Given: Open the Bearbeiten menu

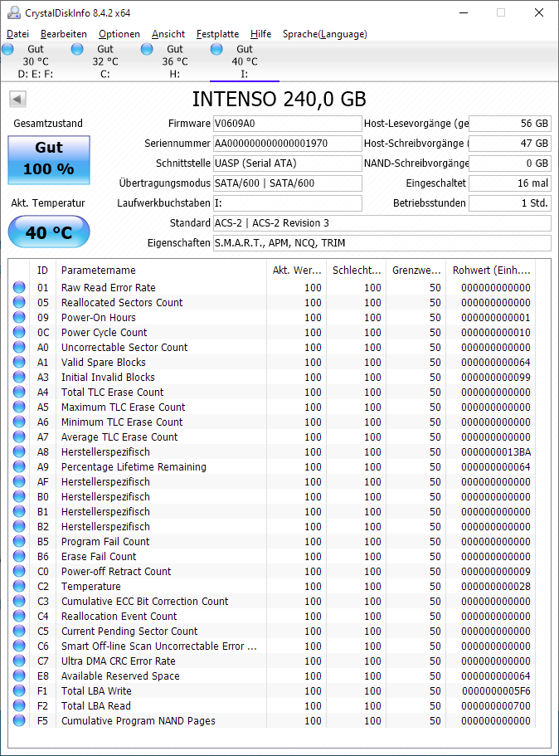Looking at the screenshot, I should pyautogui.click(x=64, y=34).
